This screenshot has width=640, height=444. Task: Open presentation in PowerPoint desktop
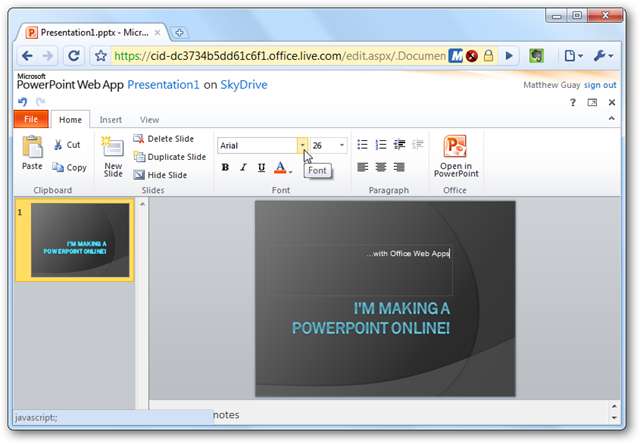coord(455,156)
